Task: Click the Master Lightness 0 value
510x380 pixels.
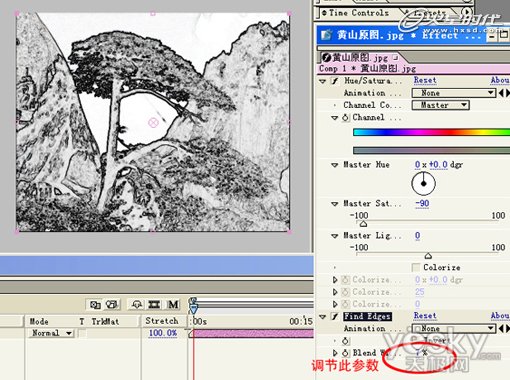Action: point(417,236)
